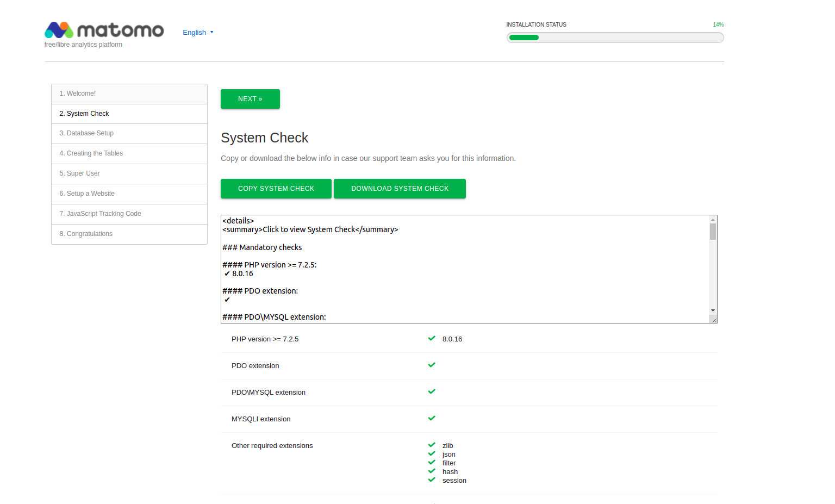Click the Matomo logo

(x=104, y=30)
